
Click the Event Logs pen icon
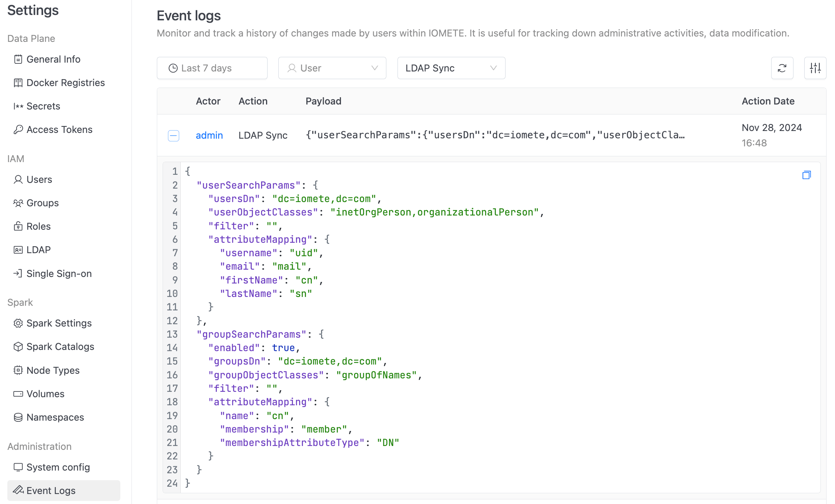pos(18,490)
